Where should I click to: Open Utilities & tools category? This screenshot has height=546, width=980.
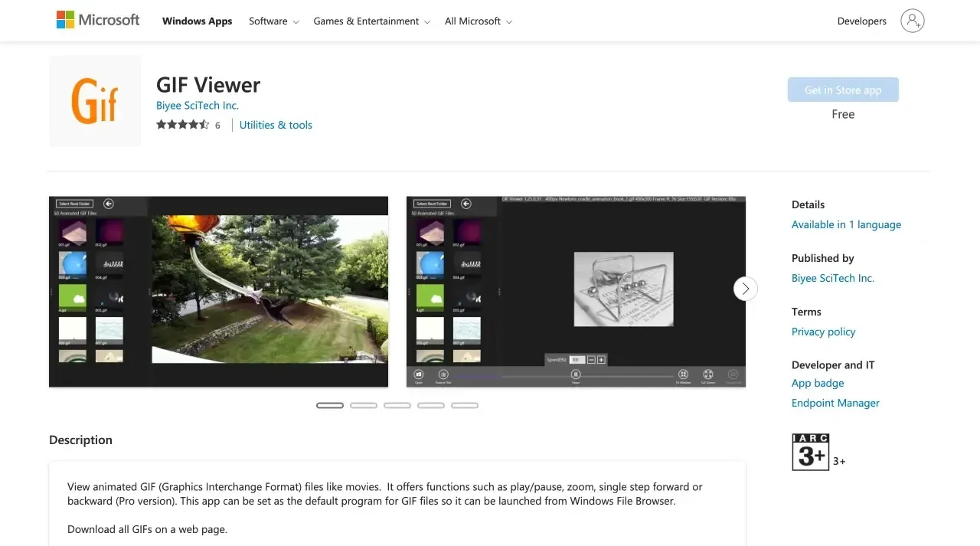click(276, 125)
